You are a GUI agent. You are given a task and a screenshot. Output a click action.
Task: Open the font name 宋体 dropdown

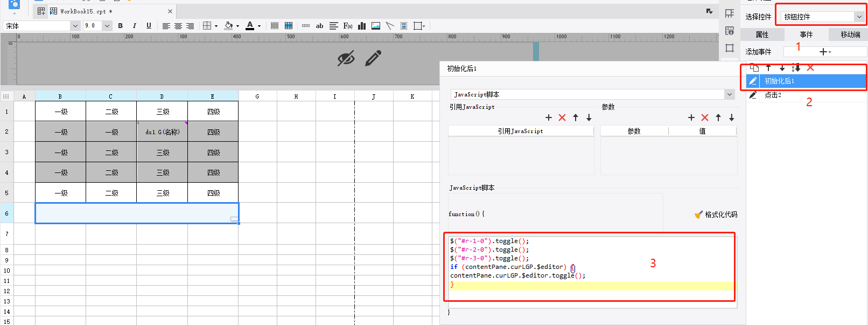(75, 26)
